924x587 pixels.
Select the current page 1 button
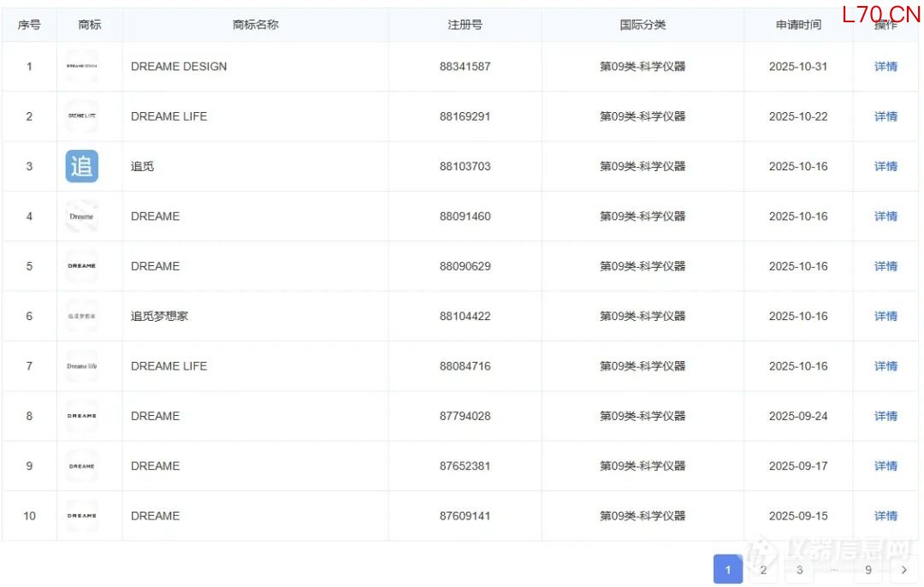tap(728, 570)
